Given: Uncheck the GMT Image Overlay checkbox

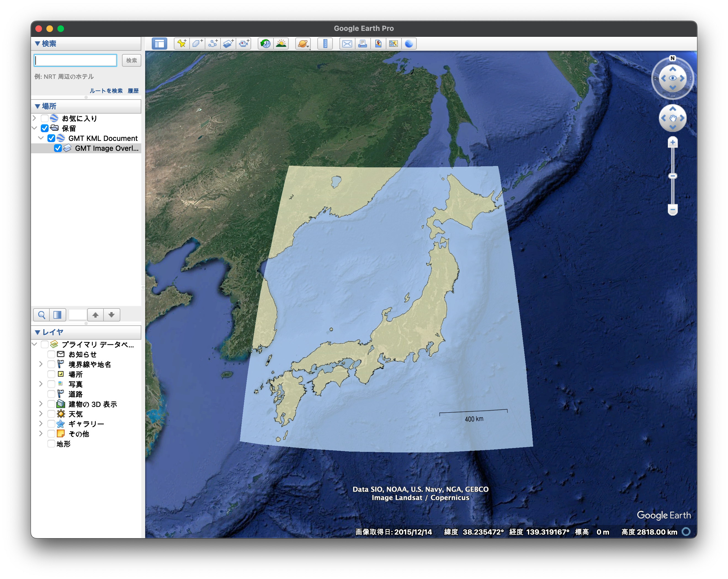Looking at the screenshot, I should point(58,148).
